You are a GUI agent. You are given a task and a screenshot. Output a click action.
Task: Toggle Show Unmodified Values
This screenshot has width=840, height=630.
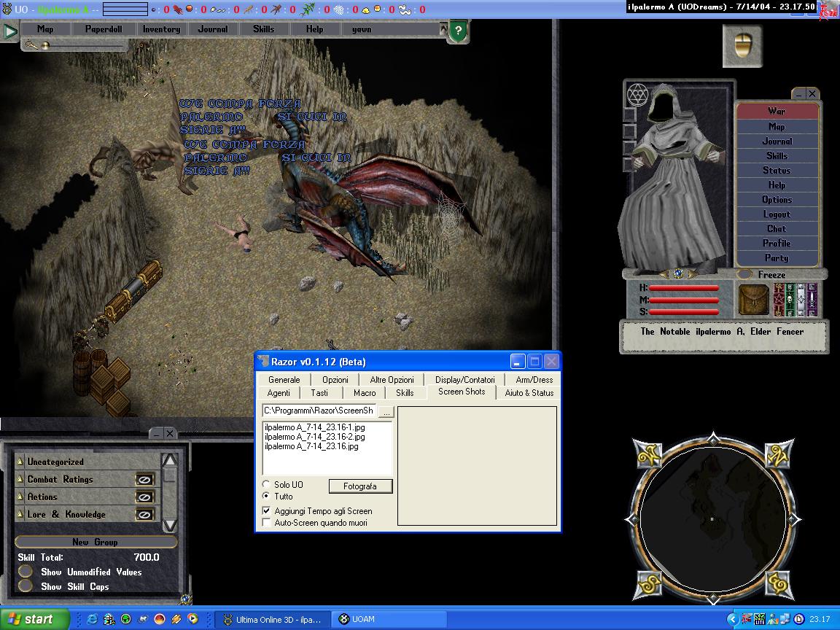tap(26, 572)
